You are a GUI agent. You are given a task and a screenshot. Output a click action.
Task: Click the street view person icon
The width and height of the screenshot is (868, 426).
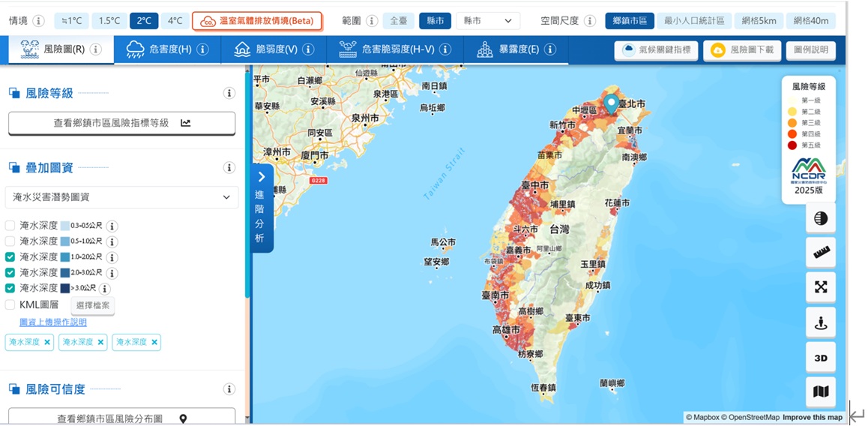point(820,322)
